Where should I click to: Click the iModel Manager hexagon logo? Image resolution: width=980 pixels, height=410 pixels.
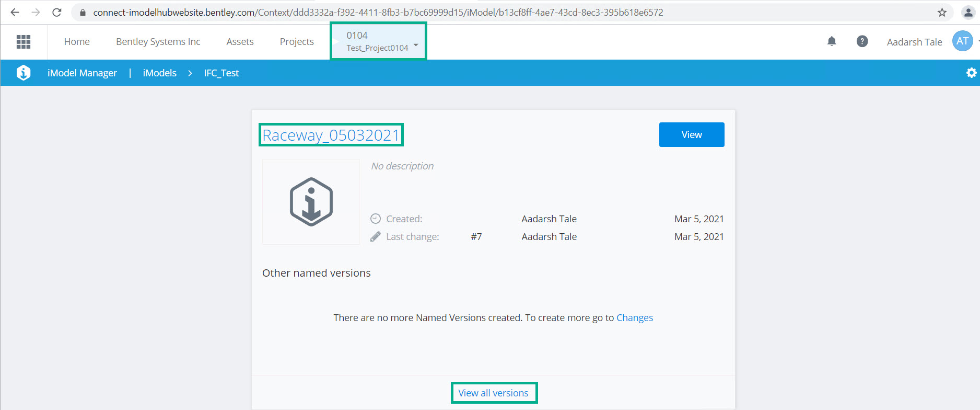(24, 73)
